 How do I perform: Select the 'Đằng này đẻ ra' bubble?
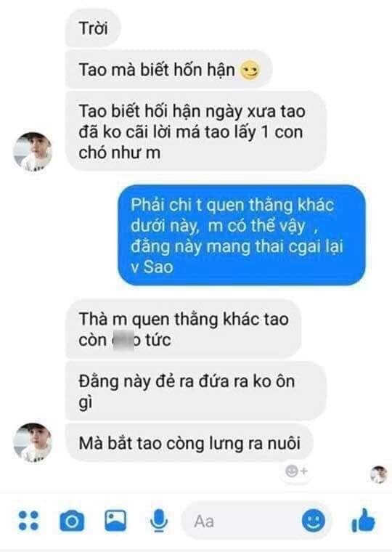pyautogui.click(x=196, y=391)
